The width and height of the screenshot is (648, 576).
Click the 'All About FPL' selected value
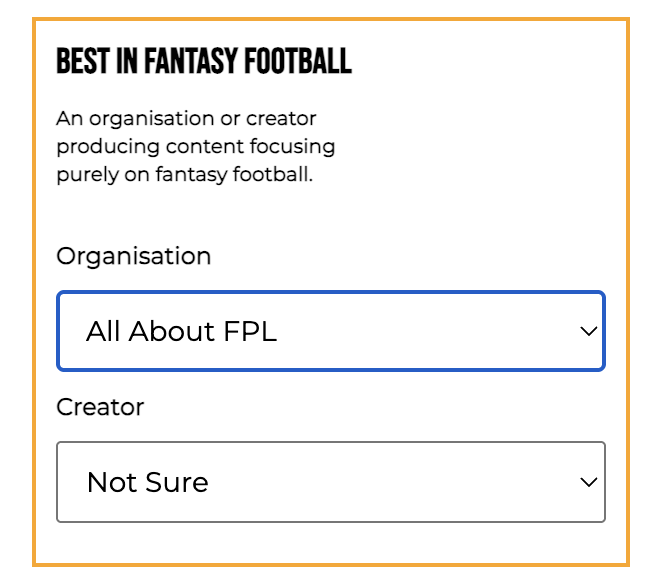point(181,332)
